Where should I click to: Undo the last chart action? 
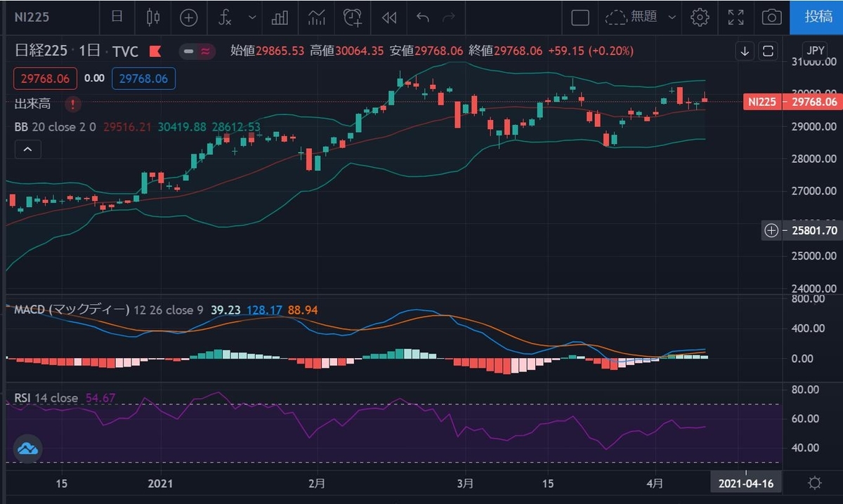coord(423,18)
